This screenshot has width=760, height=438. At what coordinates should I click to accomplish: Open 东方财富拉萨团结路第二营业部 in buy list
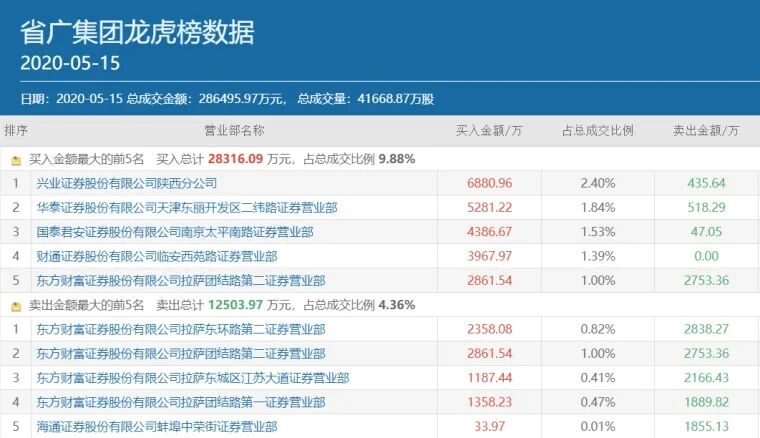(x=181, y=280)
